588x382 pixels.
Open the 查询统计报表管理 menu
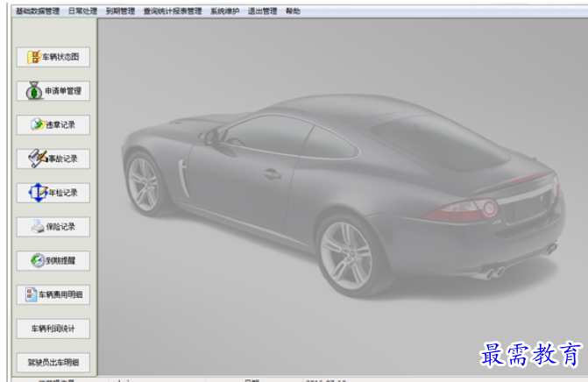coord(173,11)
